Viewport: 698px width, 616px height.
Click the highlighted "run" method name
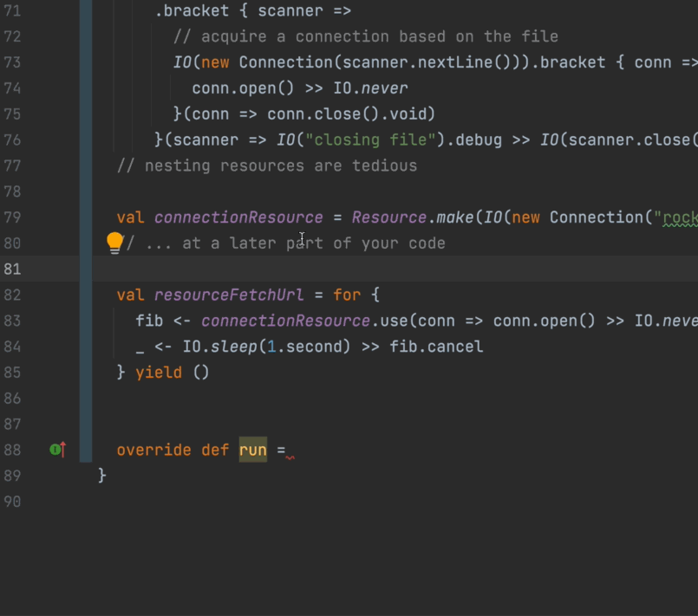pos(253,451)
